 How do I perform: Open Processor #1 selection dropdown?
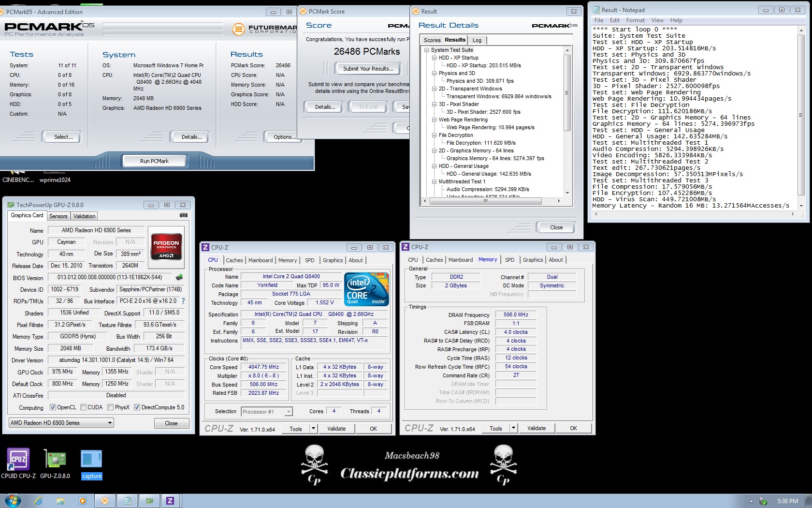[267, 412]
